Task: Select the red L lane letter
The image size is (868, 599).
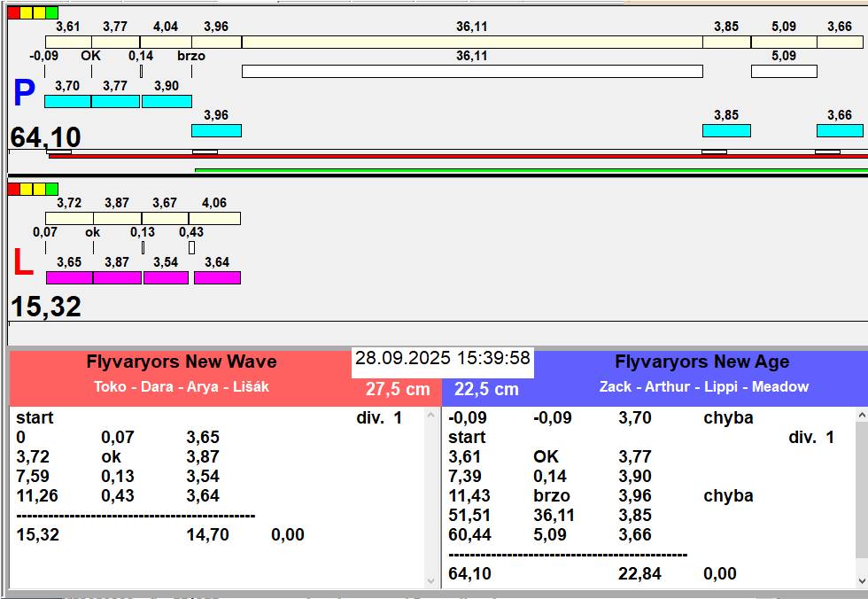Action: coord(22,263)
